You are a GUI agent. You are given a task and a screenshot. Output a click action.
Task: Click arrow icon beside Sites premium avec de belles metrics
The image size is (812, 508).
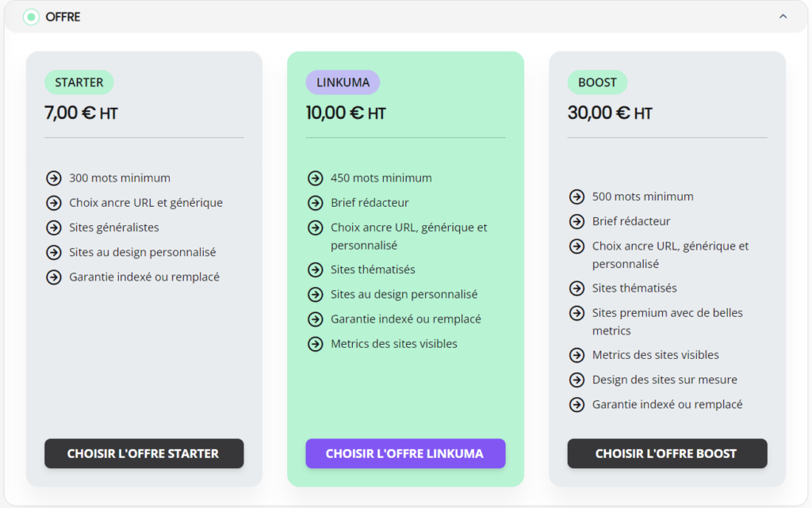[x=576, y=313]
